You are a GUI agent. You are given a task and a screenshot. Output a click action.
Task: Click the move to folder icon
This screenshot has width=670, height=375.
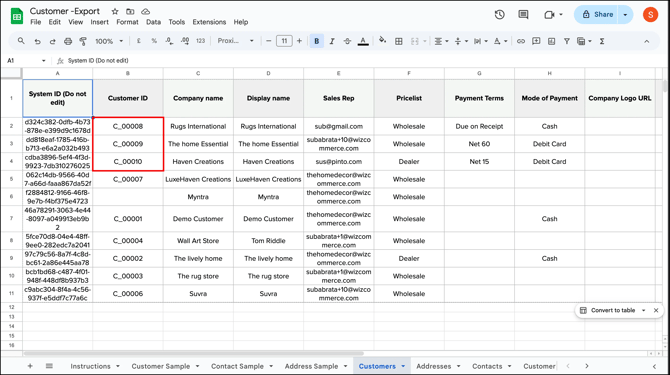click(130, 12)
